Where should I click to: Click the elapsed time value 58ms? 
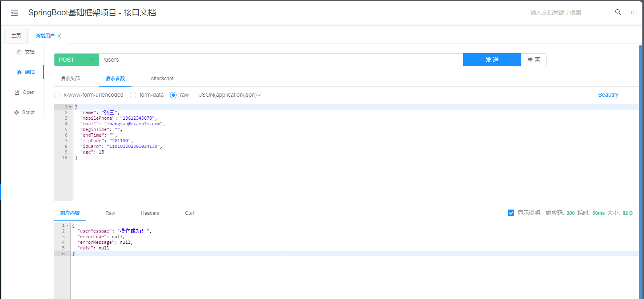pyautogui.click(x=598, y=213)
